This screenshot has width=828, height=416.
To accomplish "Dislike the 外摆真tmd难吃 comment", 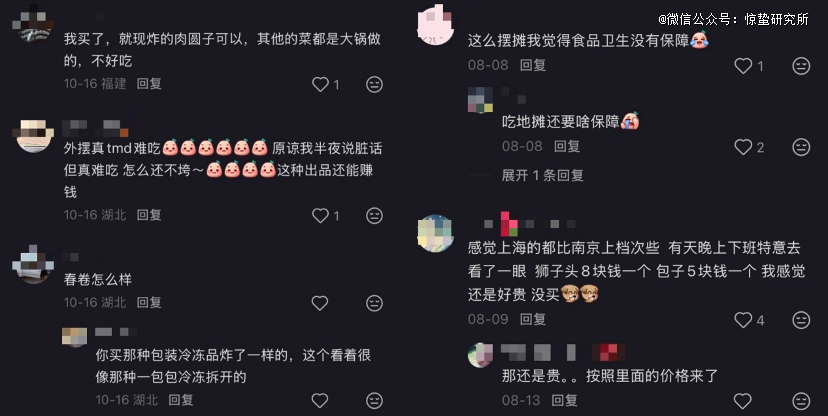I will tap(374, 215).
